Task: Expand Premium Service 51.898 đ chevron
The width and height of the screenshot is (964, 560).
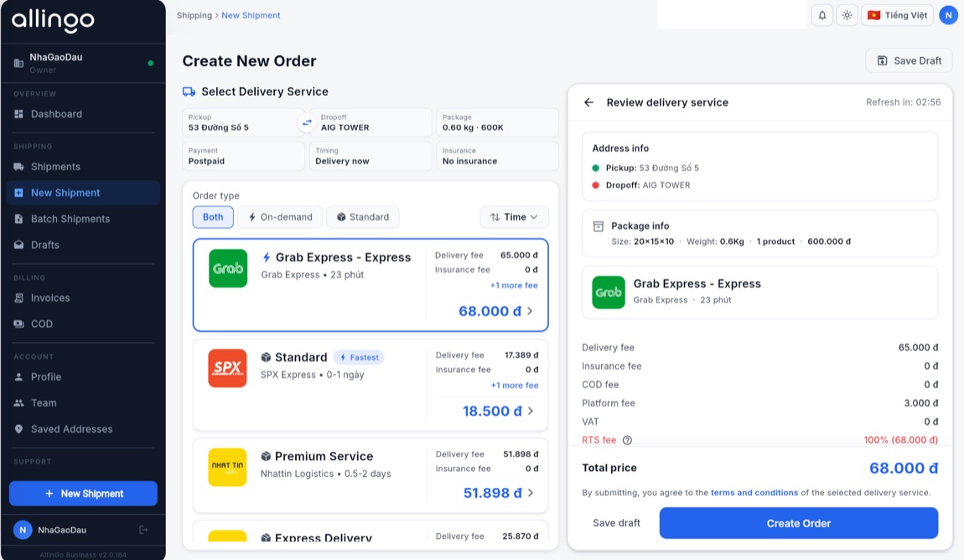Action: click(531, 493)
